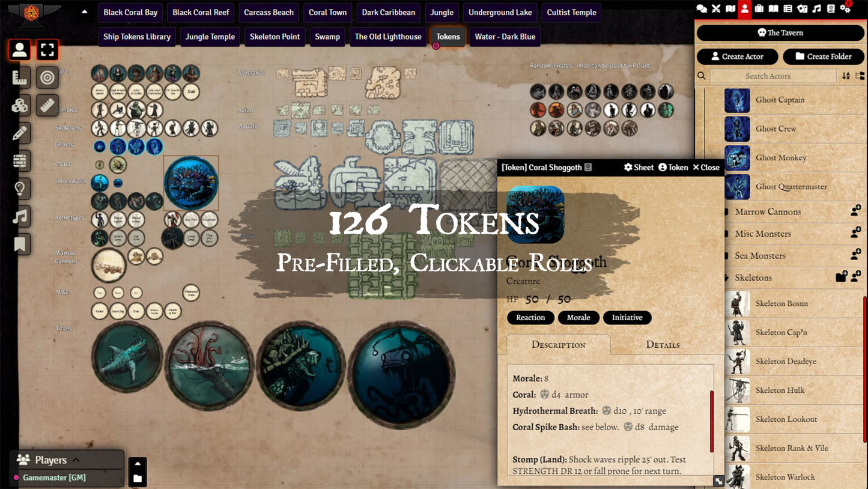Toggle the fullscreen select tool
Image resolution: width=868 pixels, height=489 pixels.
click(47, 49)
